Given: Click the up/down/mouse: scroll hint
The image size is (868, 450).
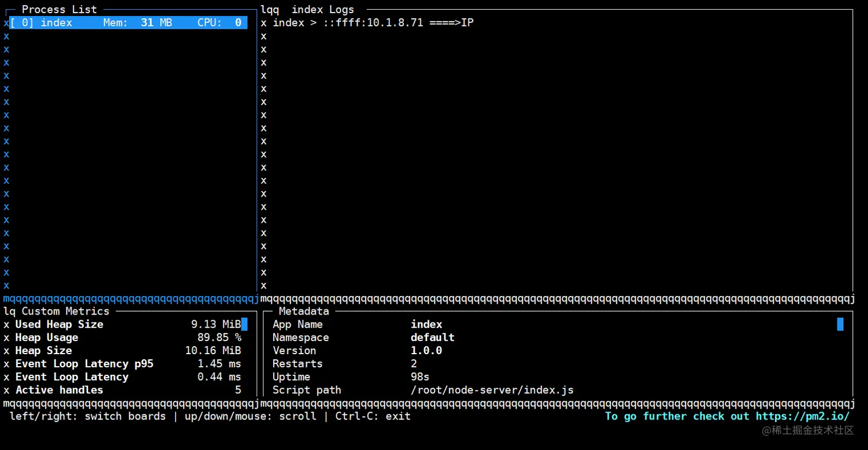Looking at the screenshot, I should click(x=250, y=417).
